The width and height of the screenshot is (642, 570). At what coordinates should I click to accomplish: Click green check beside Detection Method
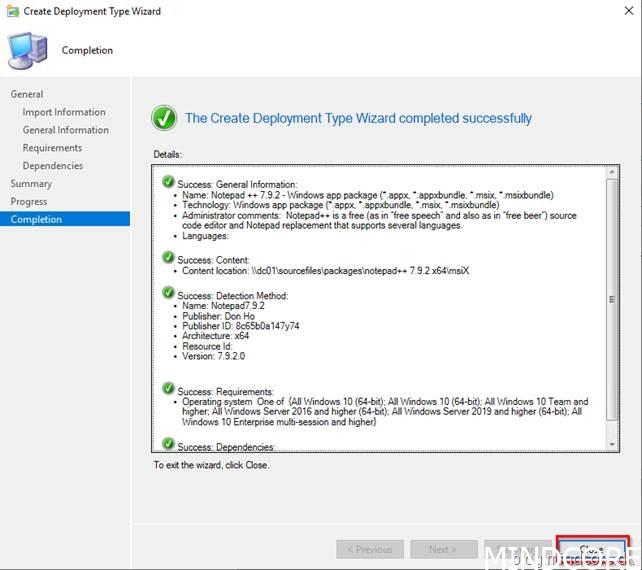click(x=168, y=294)
